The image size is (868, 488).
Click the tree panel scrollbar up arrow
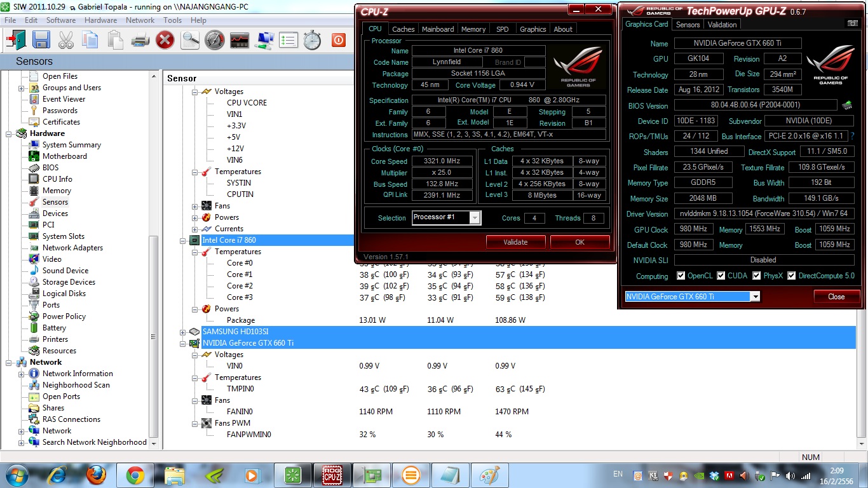coord(153,76)
